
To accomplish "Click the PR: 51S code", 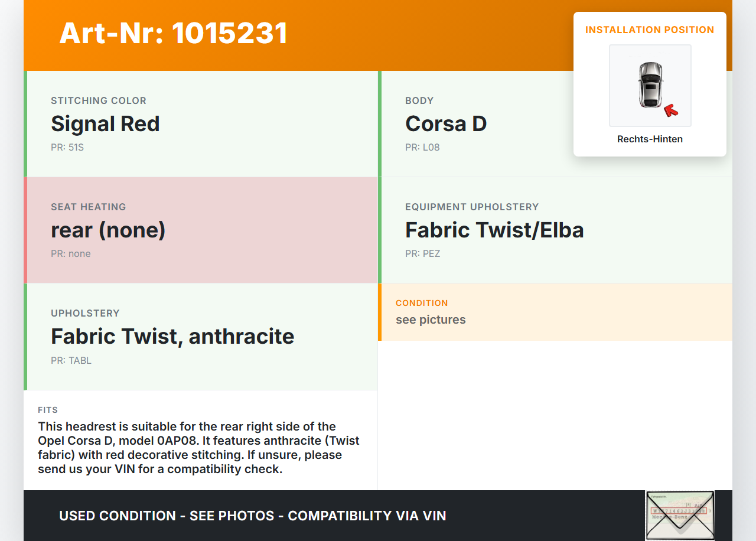I will click(x=67, y=148).
